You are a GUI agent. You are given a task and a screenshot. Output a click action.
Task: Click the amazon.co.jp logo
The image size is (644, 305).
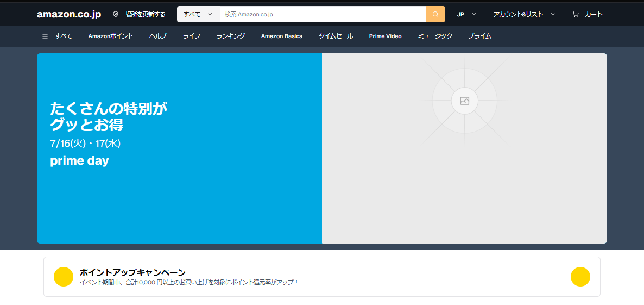pos(69,14)
